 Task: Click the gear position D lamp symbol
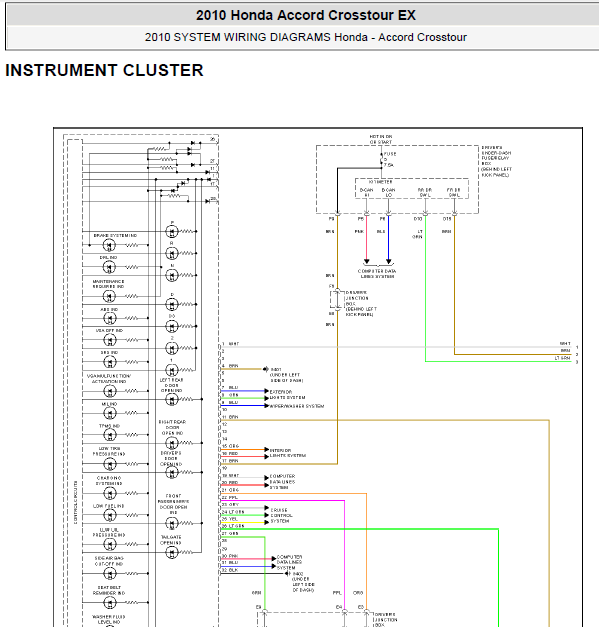coord(172,305)
